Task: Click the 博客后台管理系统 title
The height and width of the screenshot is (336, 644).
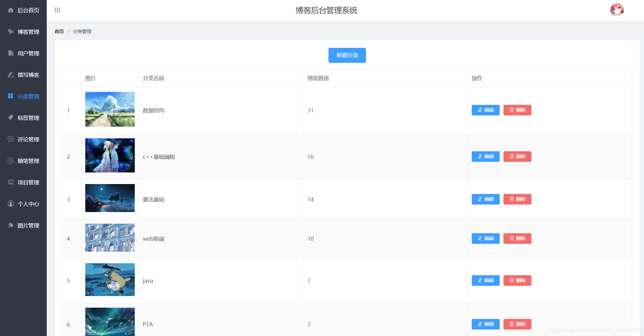Action: [x=326, y=11]
